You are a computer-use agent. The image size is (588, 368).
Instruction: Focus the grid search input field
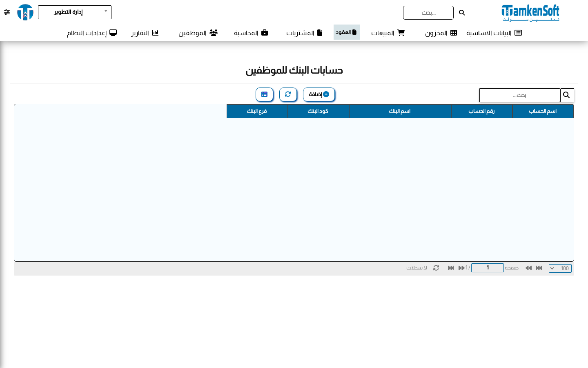(x=520, y=95)
